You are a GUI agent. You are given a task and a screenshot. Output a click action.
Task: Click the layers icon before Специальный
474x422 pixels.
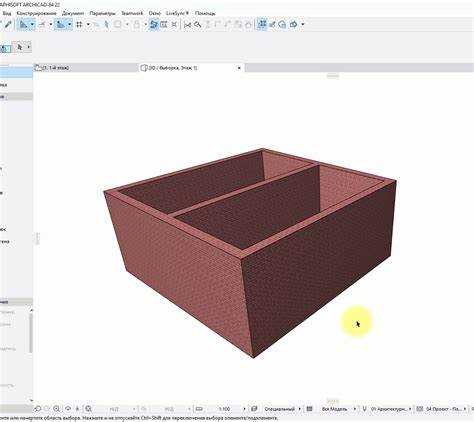coord(254,409)
